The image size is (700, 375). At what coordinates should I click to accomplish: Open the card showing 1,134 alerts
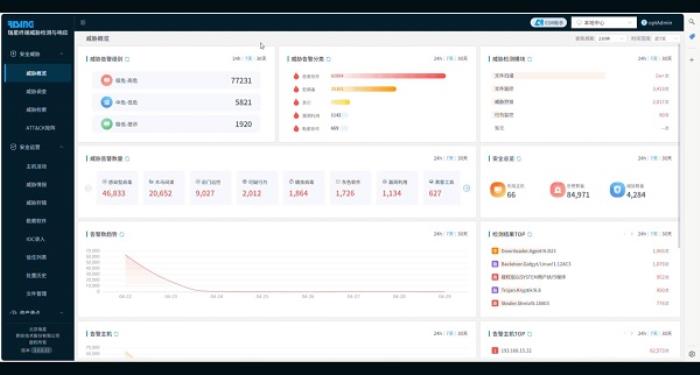click(397, 188)
